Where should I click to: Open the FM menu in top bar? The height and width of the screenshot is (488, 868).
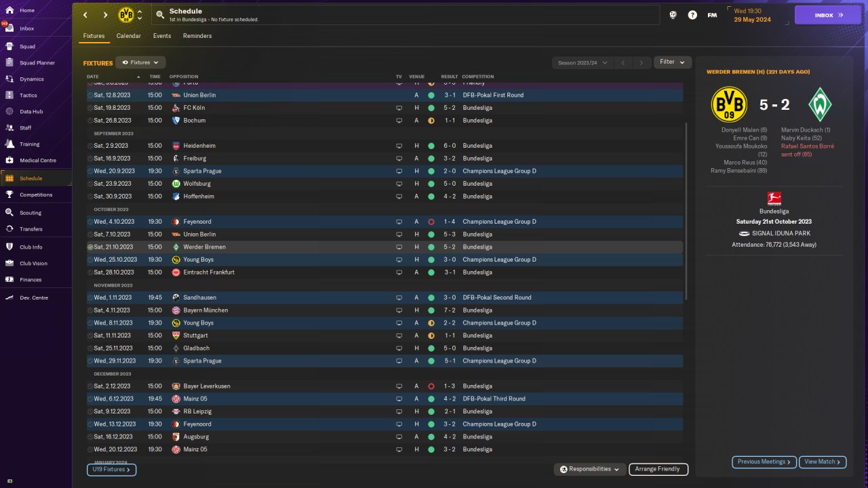pos(712,15)
